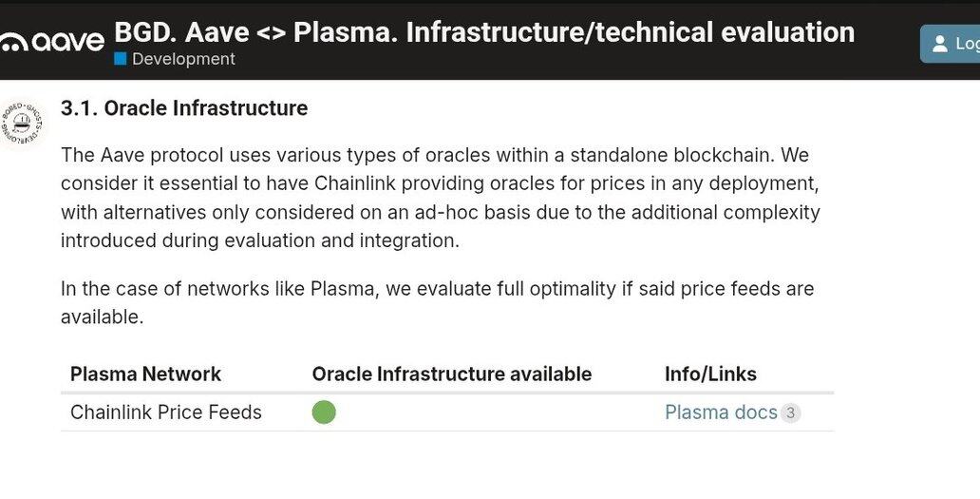Click the Plasma docs link
The image size is (980, 499).
point(721,413)
